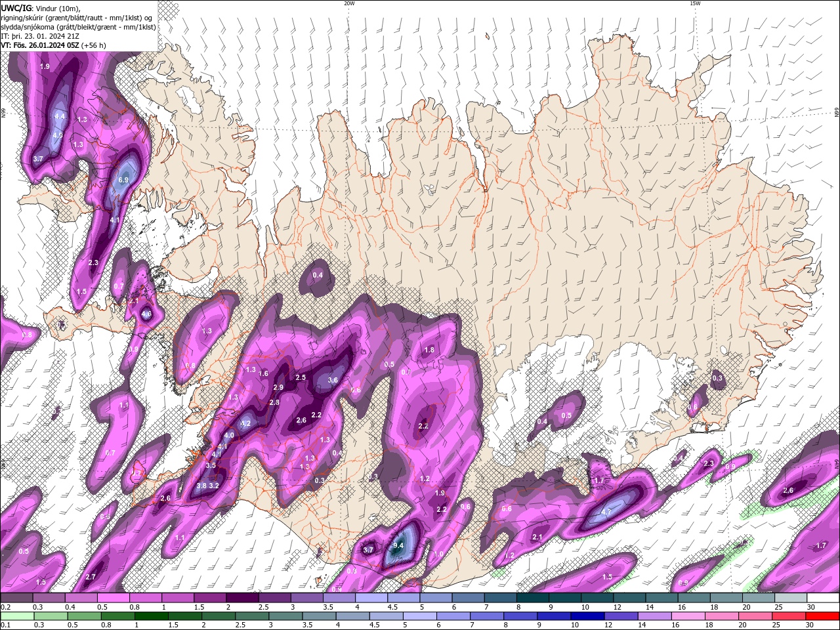
Task: Click the 9.4 peak precipitation value
Action: [x=398, y=545]
